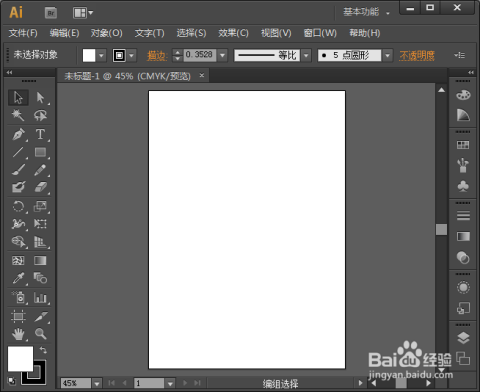The width and height of the screenshot is (480, 392).
Task: Select the Gradient tool
Action: click(x=40, y=260)
